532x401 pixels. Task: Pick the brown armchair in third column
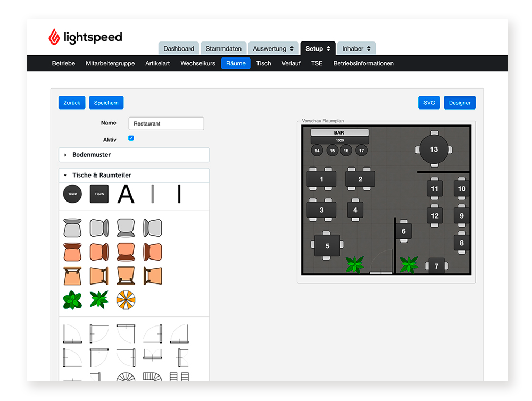click(126, 252)
